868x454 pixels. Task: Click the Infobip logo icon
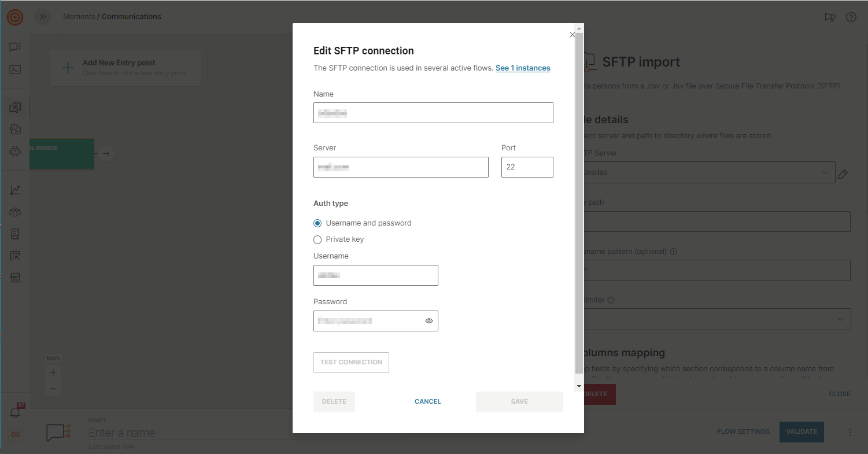click(15, 17)
